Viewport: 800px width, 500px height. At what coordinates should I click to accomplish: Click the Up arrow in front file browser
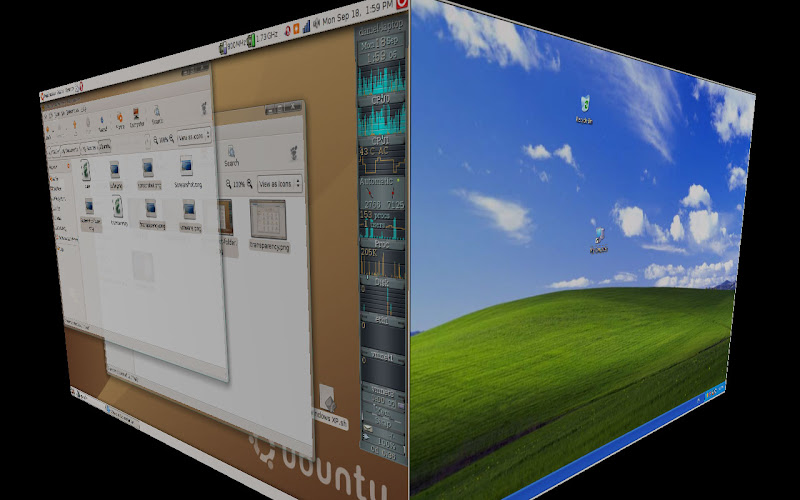tap(75, 126)
